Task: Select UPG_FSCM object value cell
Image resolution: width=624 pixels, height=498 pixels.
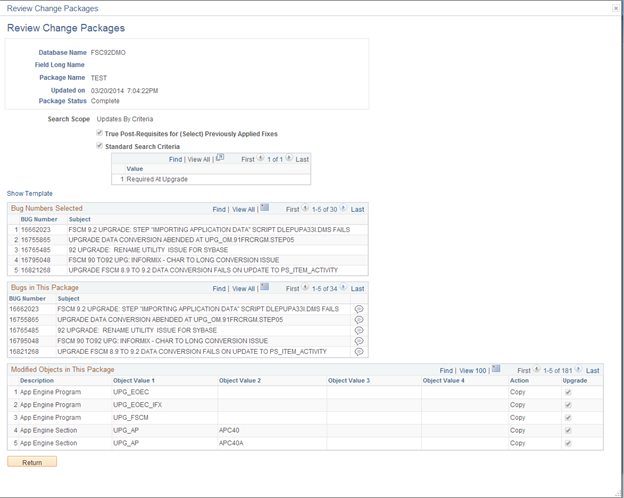Action: (131, 418)
